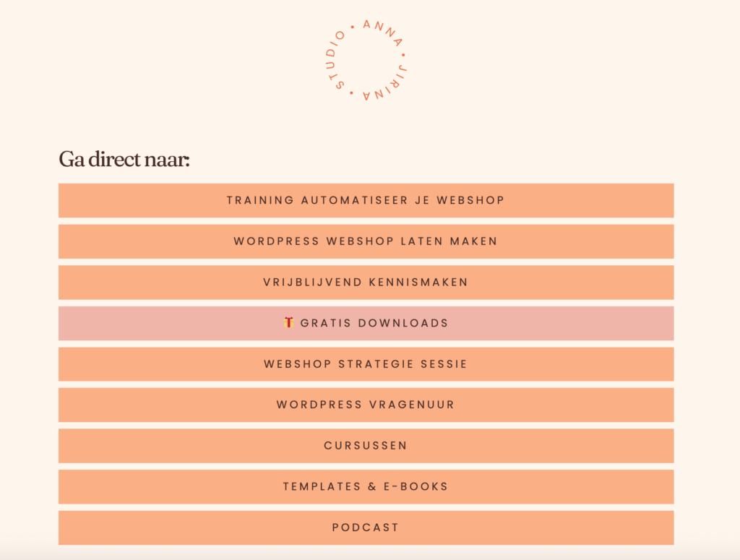The height and width of the screenshot is (560, 740).
Task: Go to WordPress Webshop Laten Maken
Action: tap(366, 241)
